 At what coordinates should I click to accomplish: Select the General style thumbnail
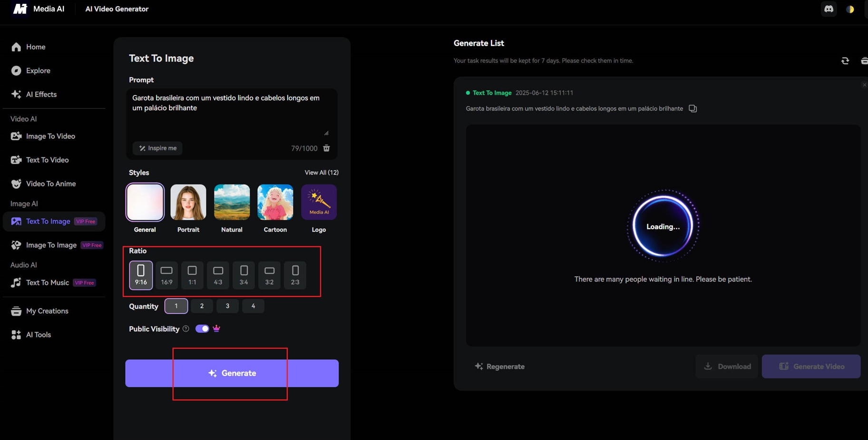[x=145, y=202]
